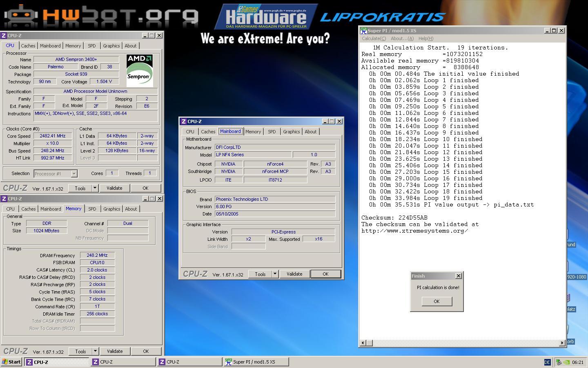Click the Core Speed value 2482.41 MHz

53,136
